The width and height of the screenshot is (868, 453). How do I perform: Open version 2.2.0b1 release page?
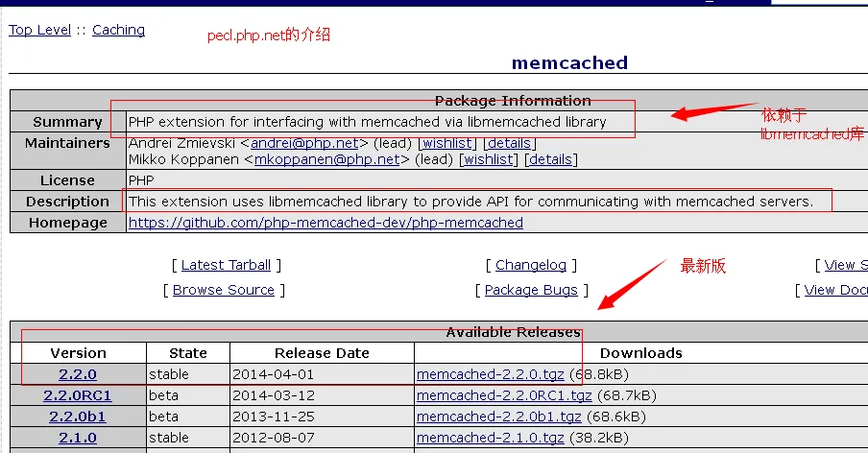point(78,417)
